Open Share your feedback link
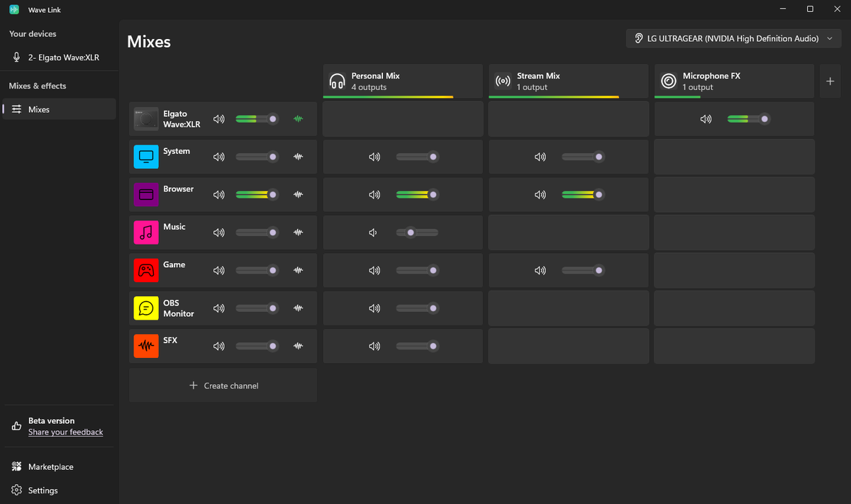Image resolution: width=851 pixels, height=504 pixels. pyautogui.click(x=65, y=432)
